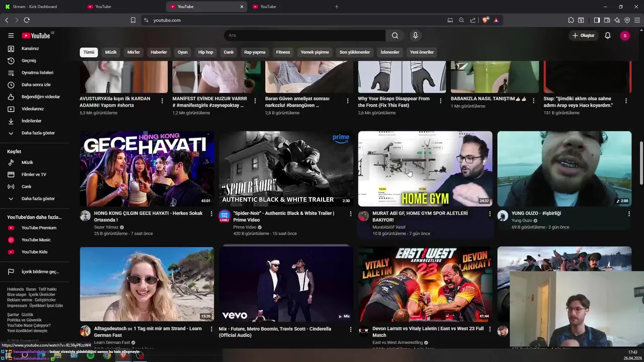Open Daha sonra izle in sidebar
The height and width of the screenshot is (362, 644).
[35, 84]
